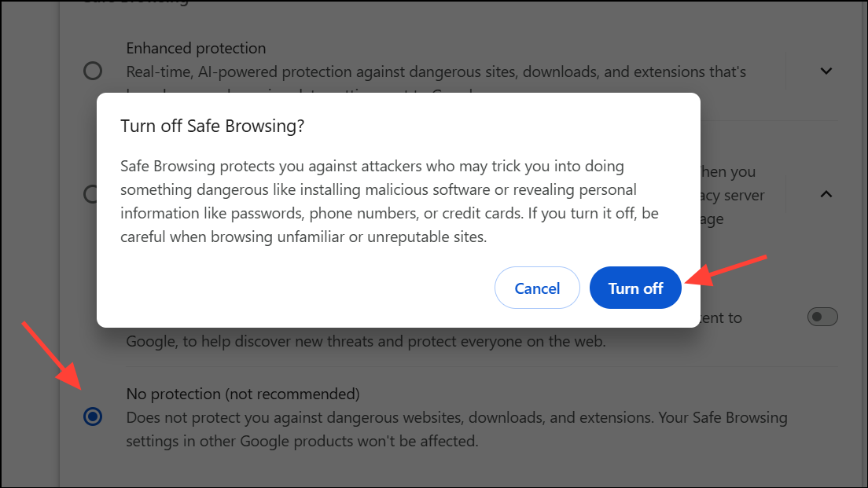Click the 'No protection (not recommended)' label

(243, 394)
